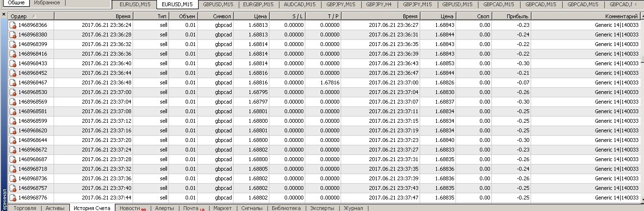Switch to the Эксперты tab
This screenshot has width=644, height=211.
pyautogui.click(x=322, y=208)
